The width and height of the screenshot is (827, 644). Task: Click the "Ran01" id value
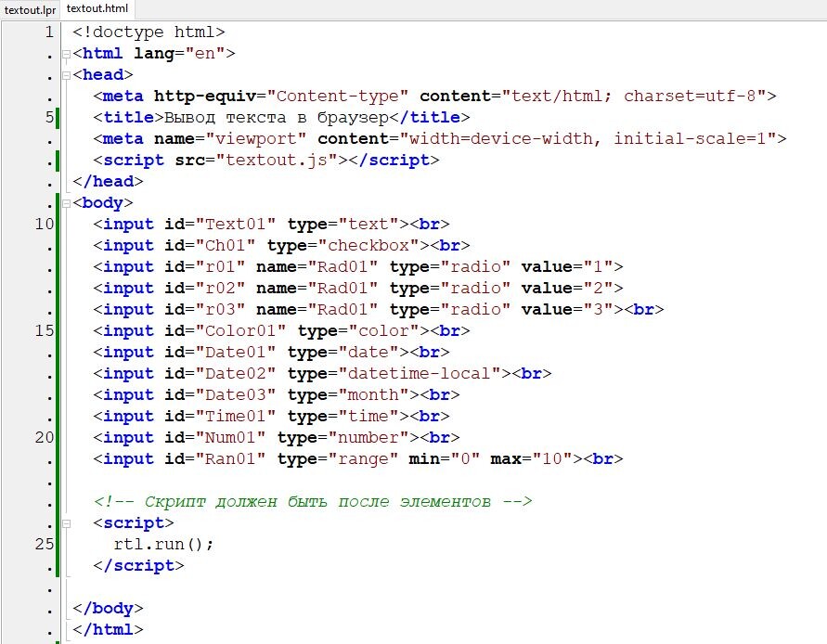[x=230, y=458]
